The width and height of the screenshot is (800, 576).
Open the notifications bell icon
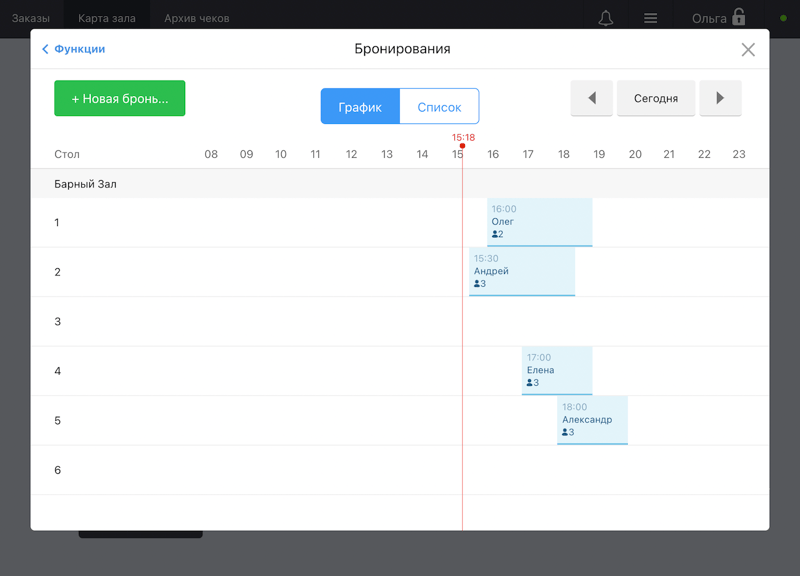606,18
